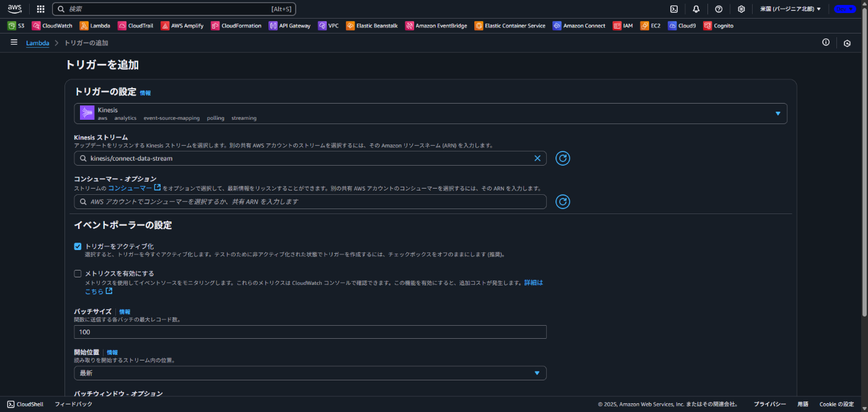Open the notifications bell
The width and height of the screenshot is (868, 412).
pyautogui.click(x=696, y=9)
